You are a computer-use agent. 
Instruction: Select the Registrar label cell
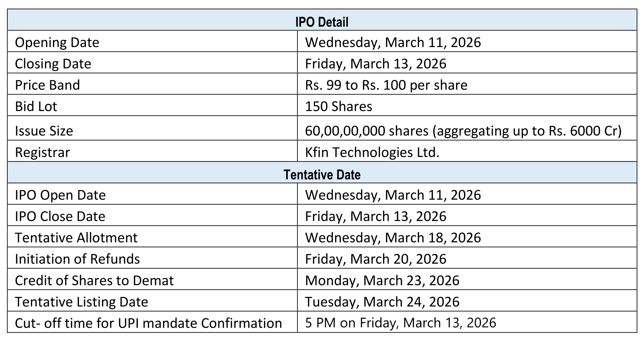coord(42,152)
